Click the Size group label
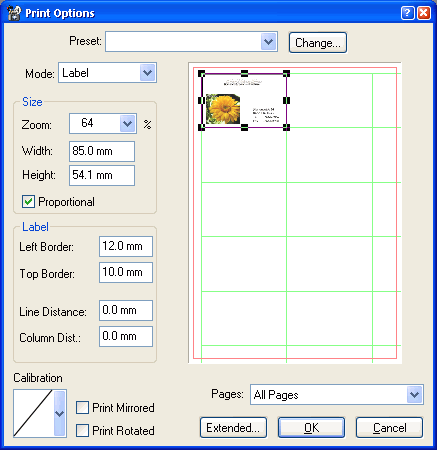The image size is (437, 450). coord(32,102)
